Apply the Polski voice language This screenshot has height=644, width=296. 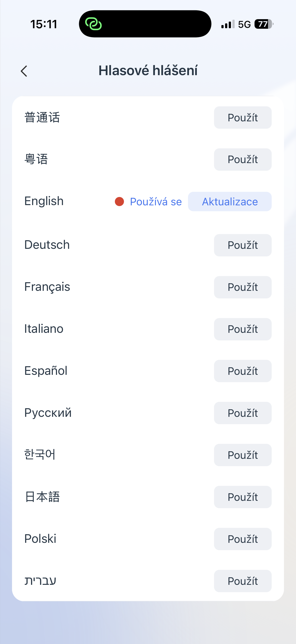[x=242, y=539]
